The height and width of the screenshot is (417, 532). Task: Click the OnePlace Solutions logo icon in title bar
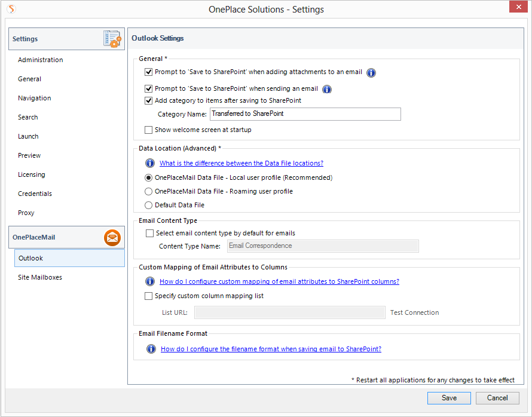click(11, 9)
